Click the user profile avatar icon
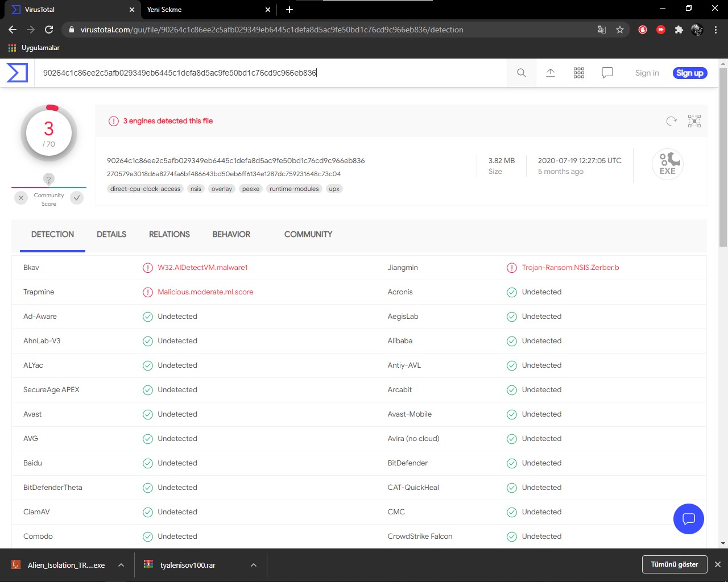728x582 pixels. [x=697, y=30]
